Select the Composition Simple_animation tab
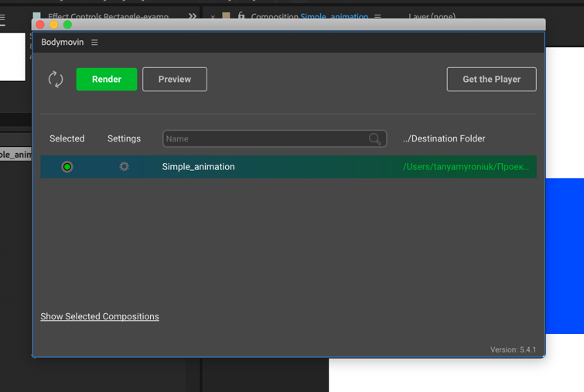 click(309, 16)
